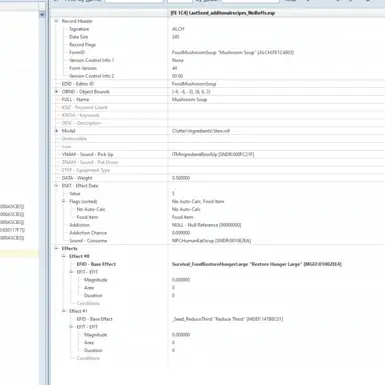
Task: Collapse the Record Header node
Action: point(56,21)
